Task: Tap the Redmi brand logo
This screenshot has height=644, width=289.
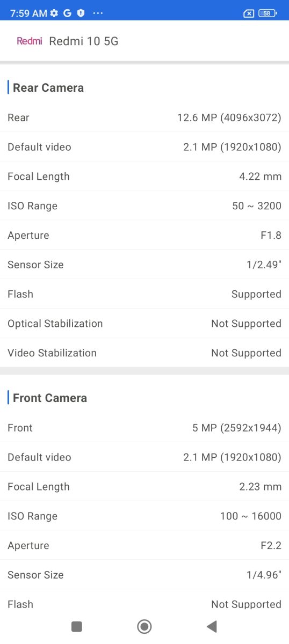Action: [29, 41]
